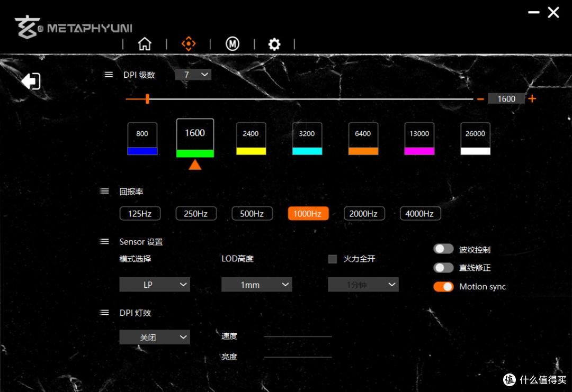Click the METAPHYUNI logo
Viewport: 572px width, 392px height.
(x=74, y=27)
